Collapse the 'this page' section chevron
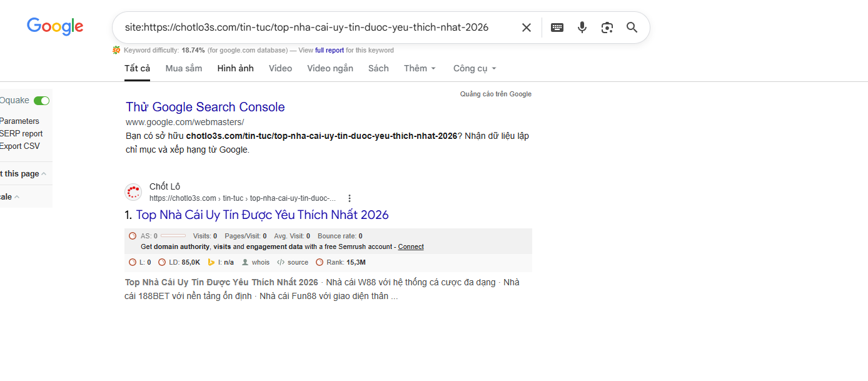868x381 pixels. pyautogui.click(x=44, y=174)
